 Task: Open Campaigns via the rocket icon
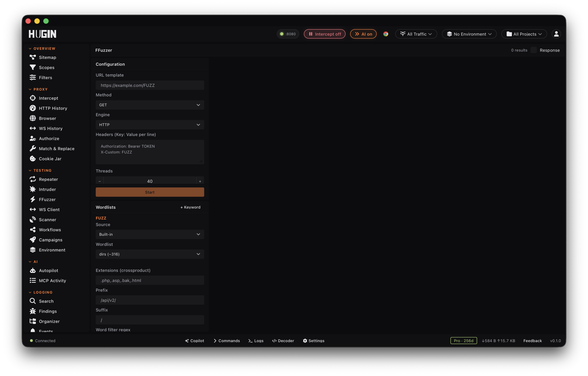pos(33,240)
